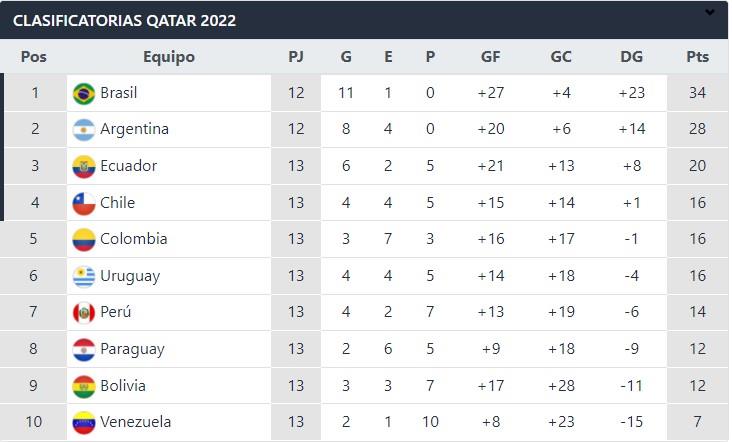
Task: Sort by the Pos column header
Action: (x=33, y=57)
